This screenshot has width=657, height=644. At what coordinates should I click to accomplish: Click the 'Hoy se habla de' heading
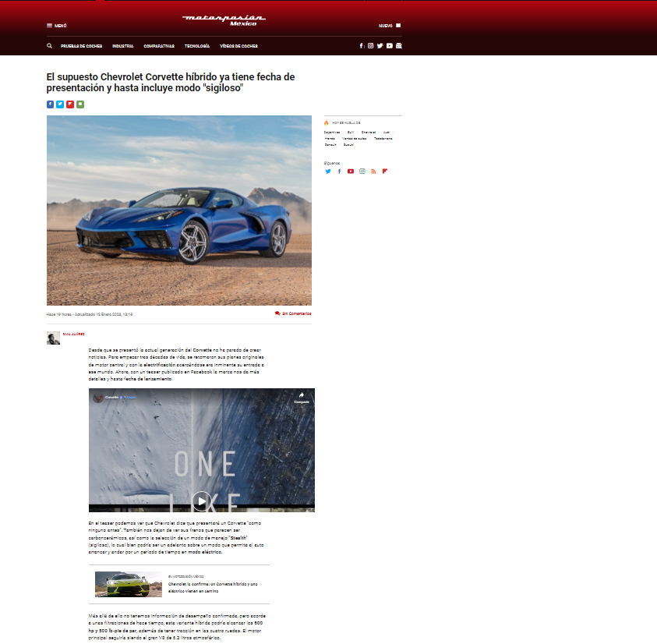point(346,123)
